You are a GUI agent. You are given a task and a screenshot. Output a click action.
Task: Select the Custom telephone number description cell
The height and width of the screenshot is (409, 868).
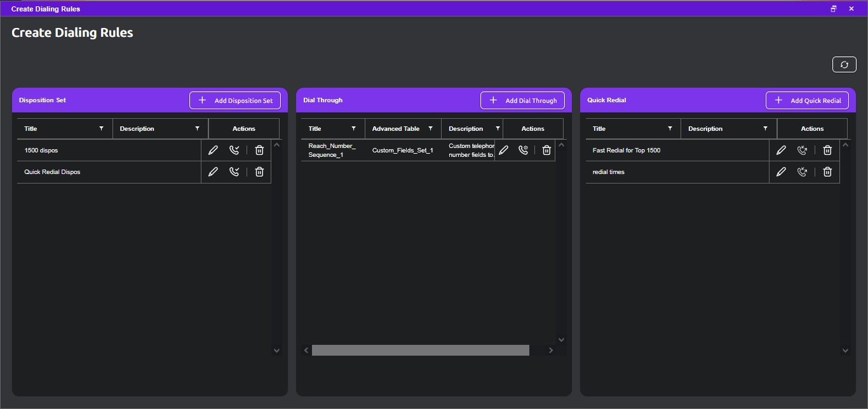[471, 151]
